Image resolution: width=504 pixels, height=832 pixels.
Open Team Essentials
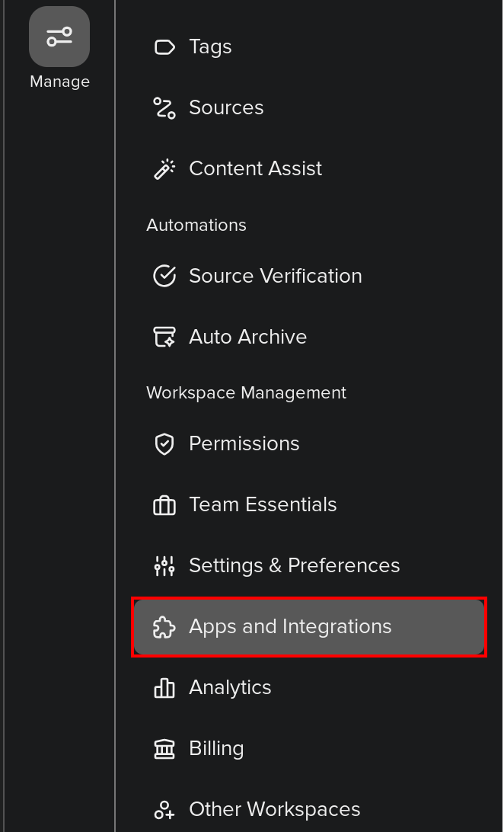click(308, 504)
